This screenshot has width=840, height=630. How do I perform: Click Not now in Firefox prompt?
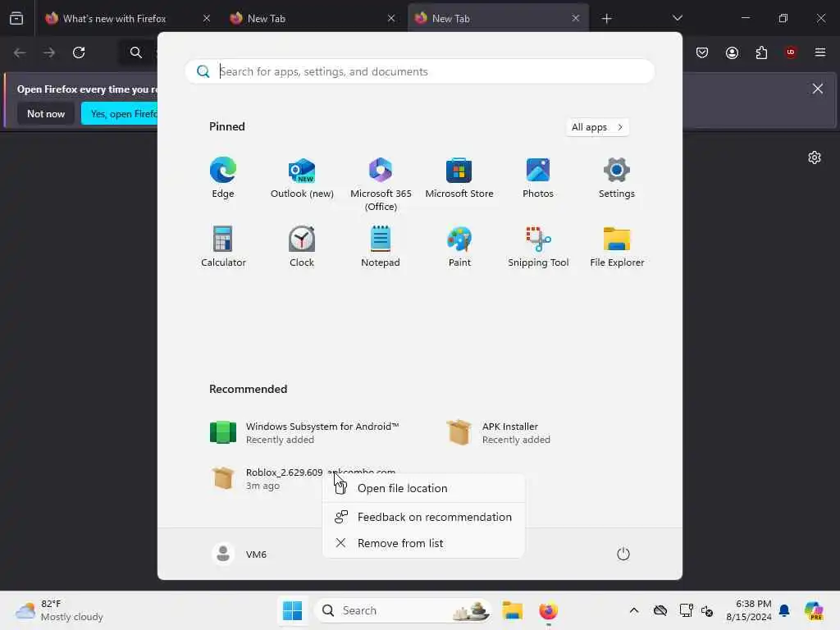(x=46, y=113)
